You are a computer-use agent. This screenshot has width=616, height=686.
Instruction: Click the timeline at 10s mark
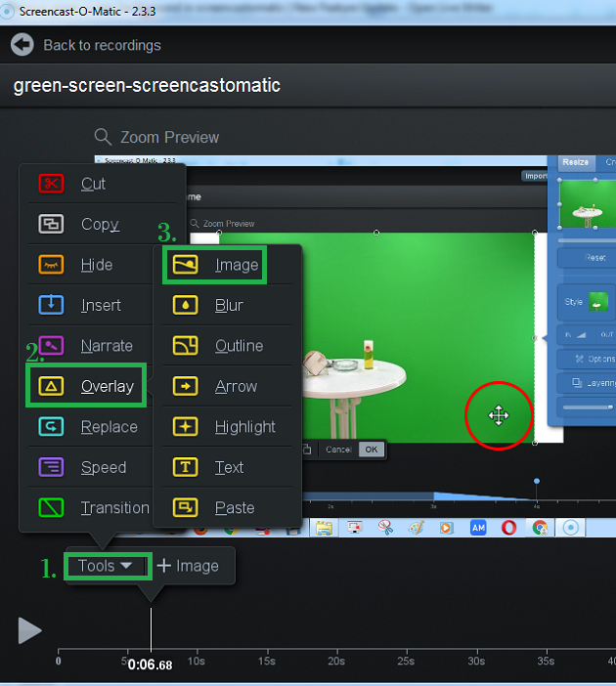point(197,661)
